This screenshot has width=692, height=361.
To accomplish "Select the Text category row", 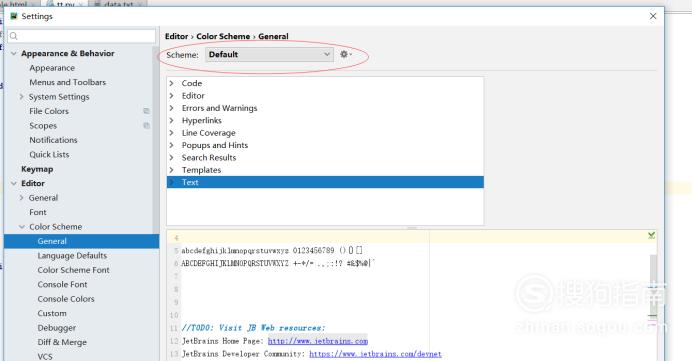I will (x=325, y=182).
